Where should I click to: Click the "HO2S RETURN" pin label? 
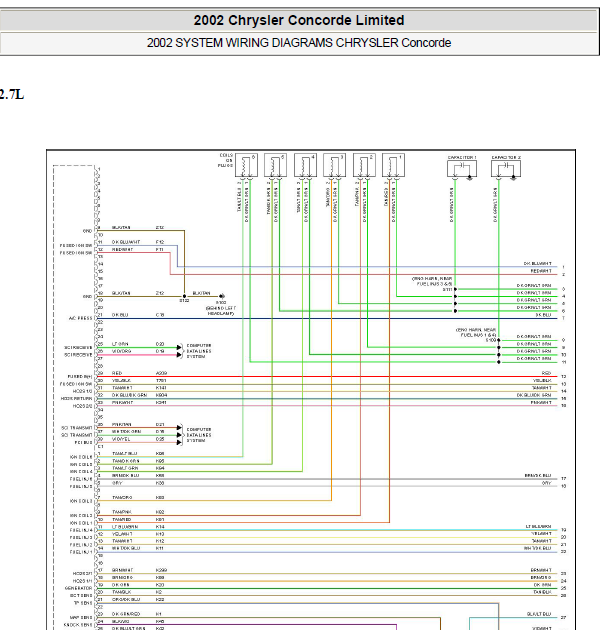coord(76,399)
